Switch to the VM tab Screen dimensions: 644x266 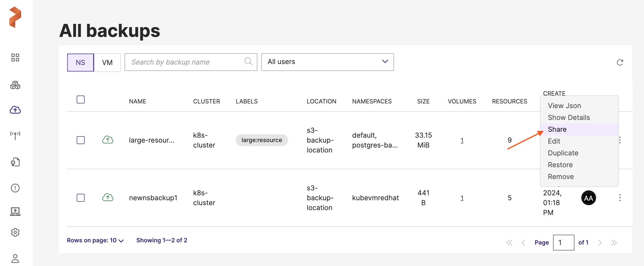click(x=107, y=62)
